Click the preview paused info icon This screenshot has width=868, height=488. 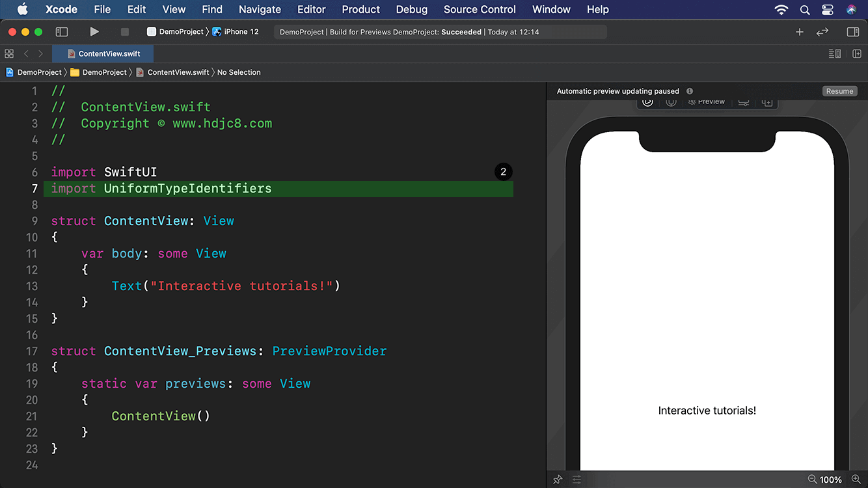(x=690, y=91)
